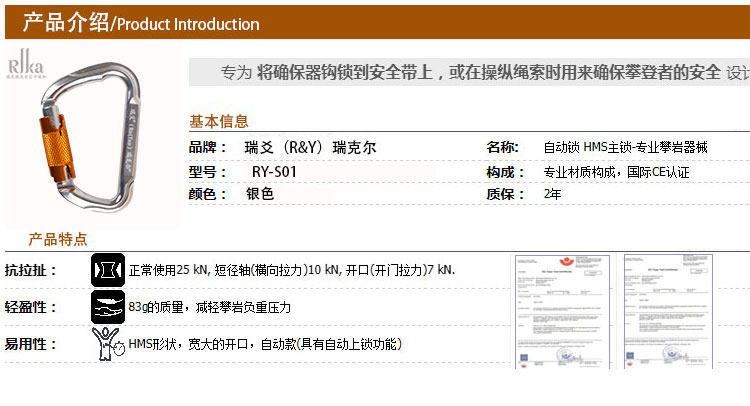Click the 基本信息 section heading

pos(219,121)
